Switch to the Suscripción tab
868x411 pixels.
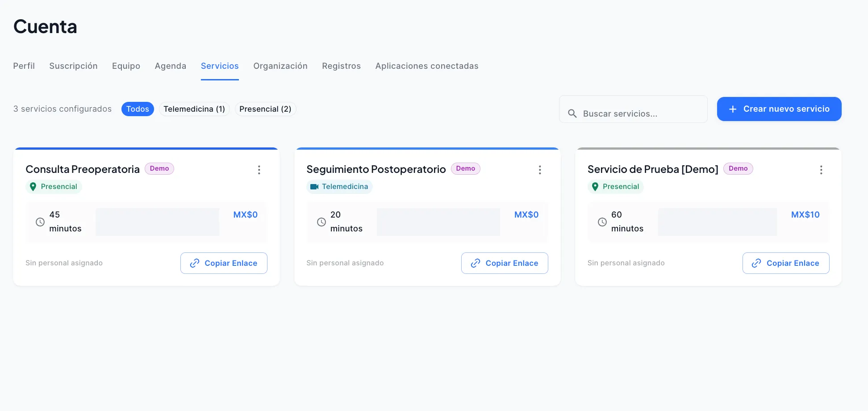click(x=73, y=66)
